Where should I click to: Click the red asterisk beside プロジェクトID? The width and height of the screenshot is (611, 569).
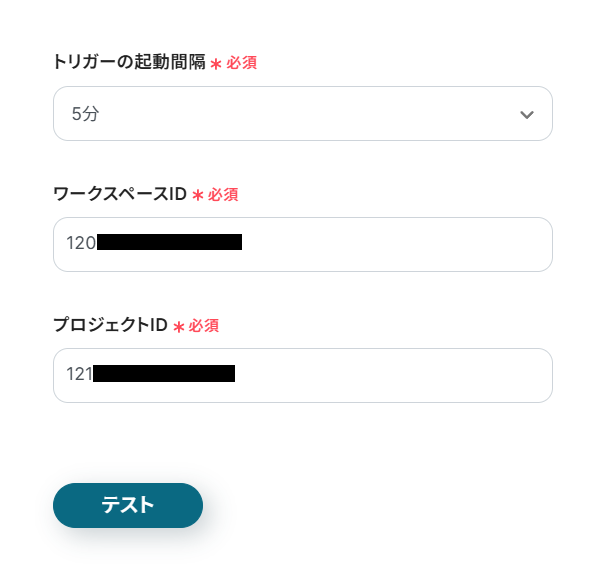pos(178,327)
